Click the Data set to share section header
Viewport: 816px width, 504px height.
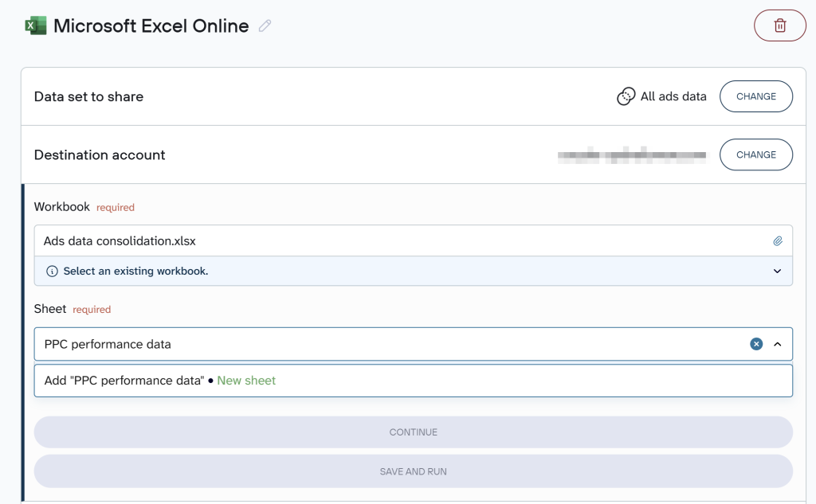[88, 96]
